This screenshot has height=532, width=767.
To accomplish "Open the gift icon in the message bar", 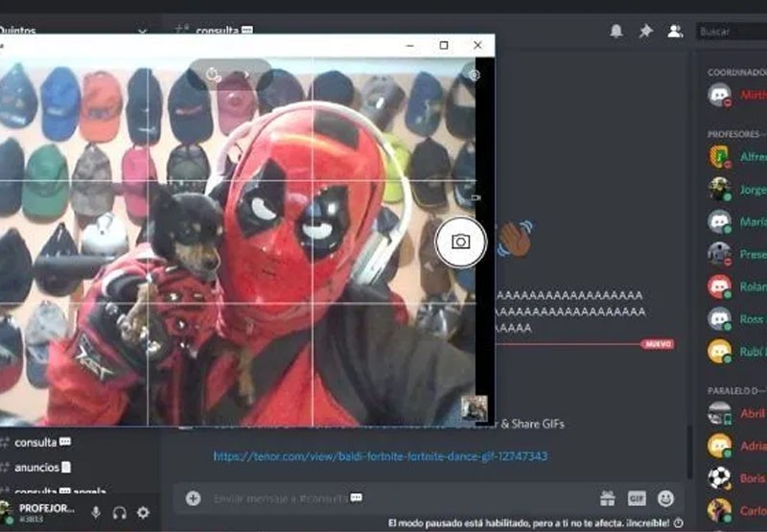I will click(x=607, y=498).
